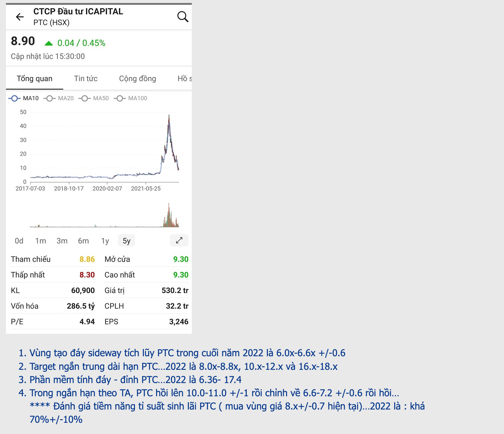Select the 1m chart range

click(41, 241)
